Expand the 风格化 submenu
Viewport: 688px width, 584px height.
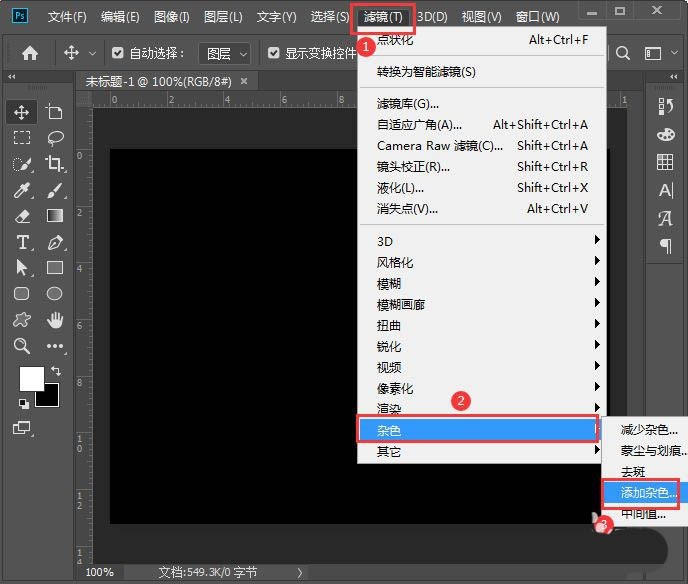481,262
